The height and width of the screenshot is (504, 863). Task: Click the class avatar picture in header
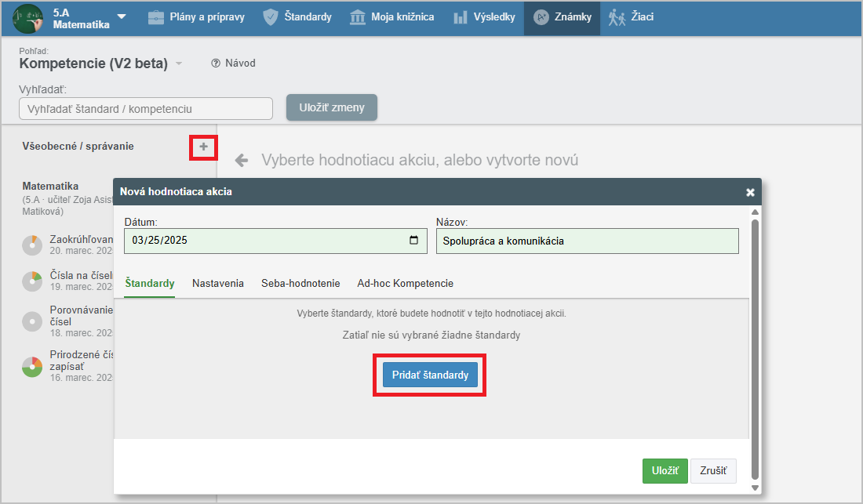coord(29,18)
